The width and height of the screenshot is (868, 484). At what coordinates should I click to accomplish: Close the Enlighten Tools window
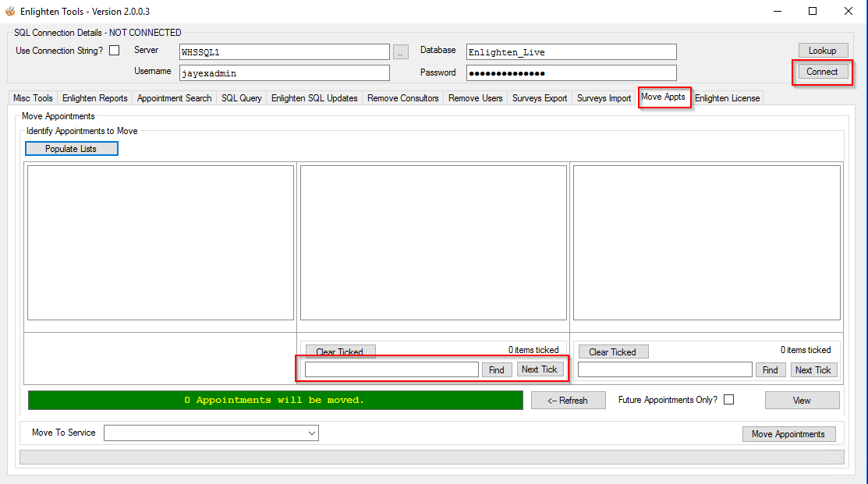click(x=848, y=11)
